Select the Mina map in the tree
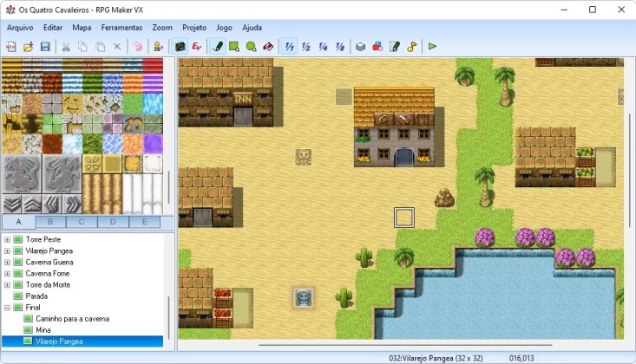 [43, 330]
